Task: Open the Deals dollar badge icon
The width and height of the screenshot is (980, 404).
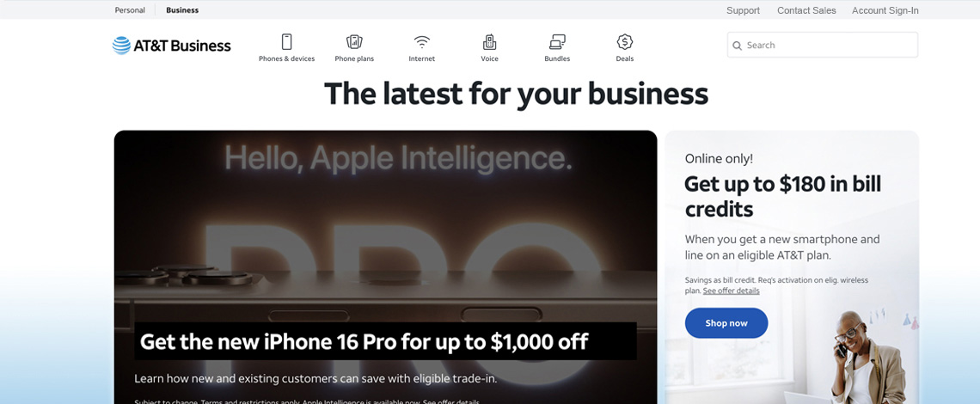Action: click(625, 42)
